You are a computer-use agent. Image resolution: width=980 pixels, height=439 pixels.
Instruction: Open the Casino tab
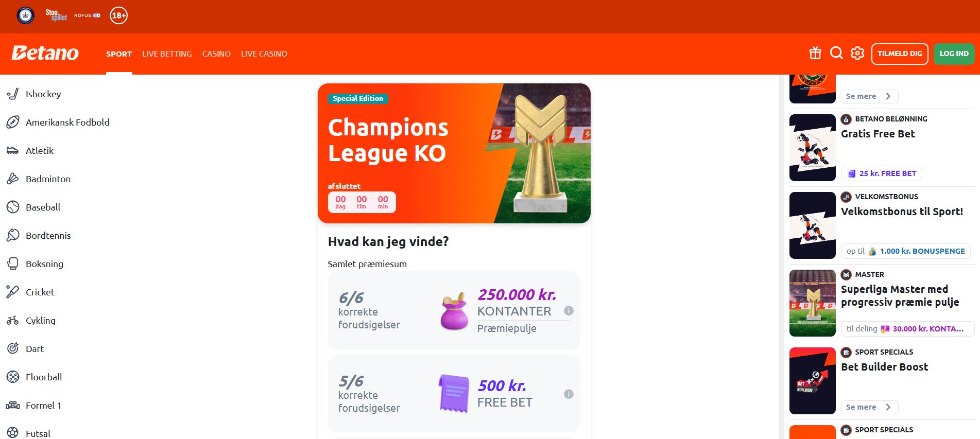coord(216,54)
